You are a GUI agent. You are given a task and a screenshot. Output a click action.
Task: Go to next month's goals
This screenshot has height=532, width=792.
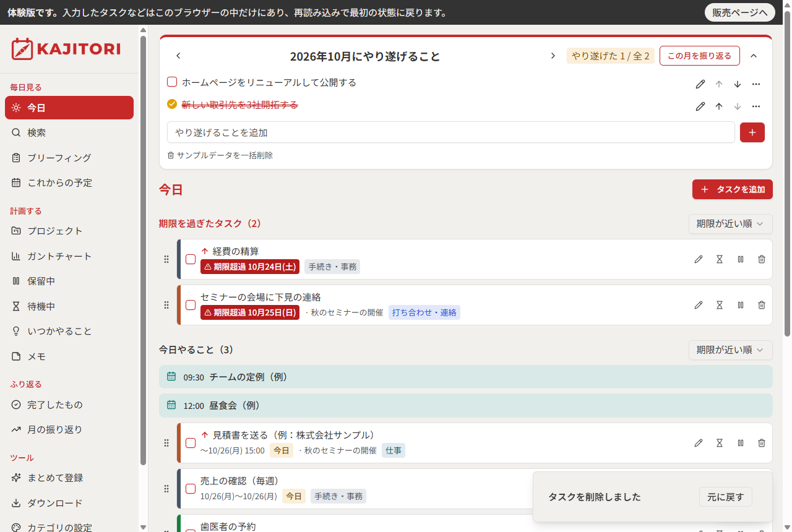553,56
